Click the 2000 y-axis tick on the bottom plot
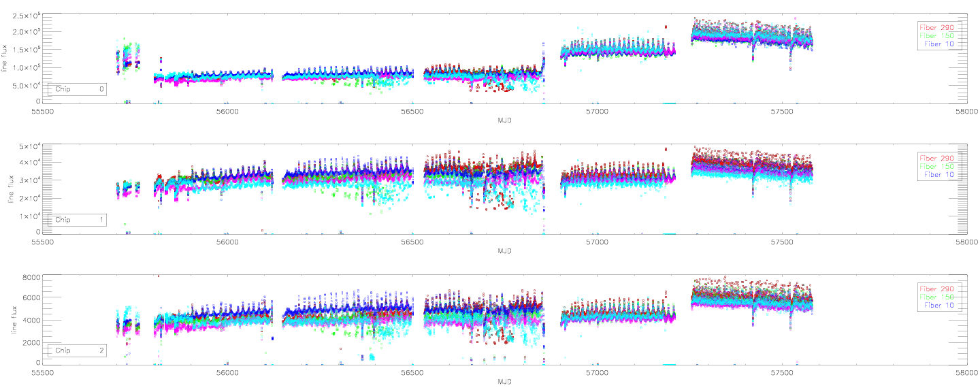Screen dimensions: 980x392 [x=31, y=342]
